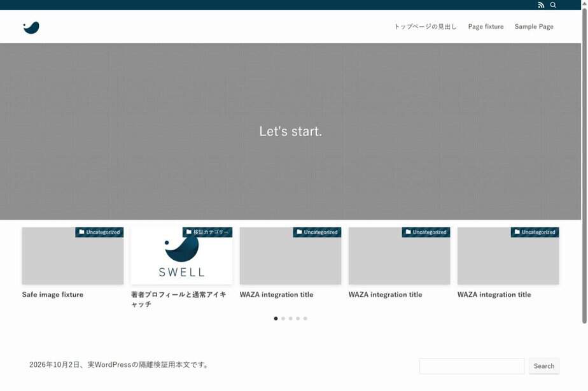This screenshot has height=391, width=588.
Task: Open the Safe image fixture thumbnail
Action: (x=73, y=256)
